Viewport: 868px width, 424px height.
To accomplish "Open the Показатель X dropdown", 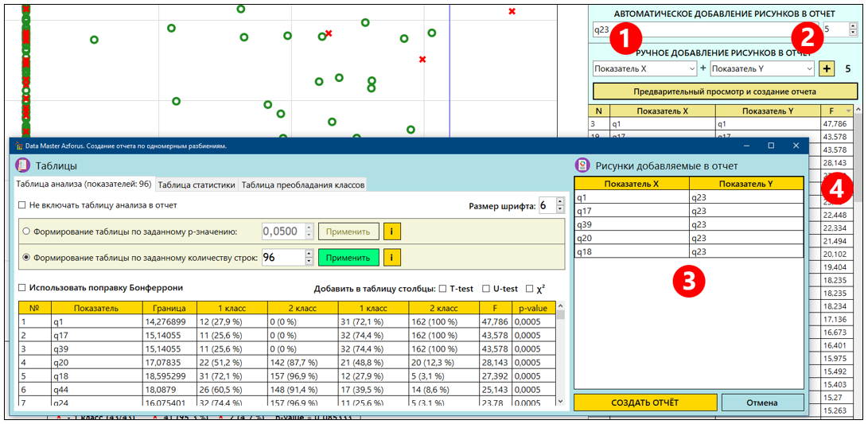I will (x=644, y=69).
